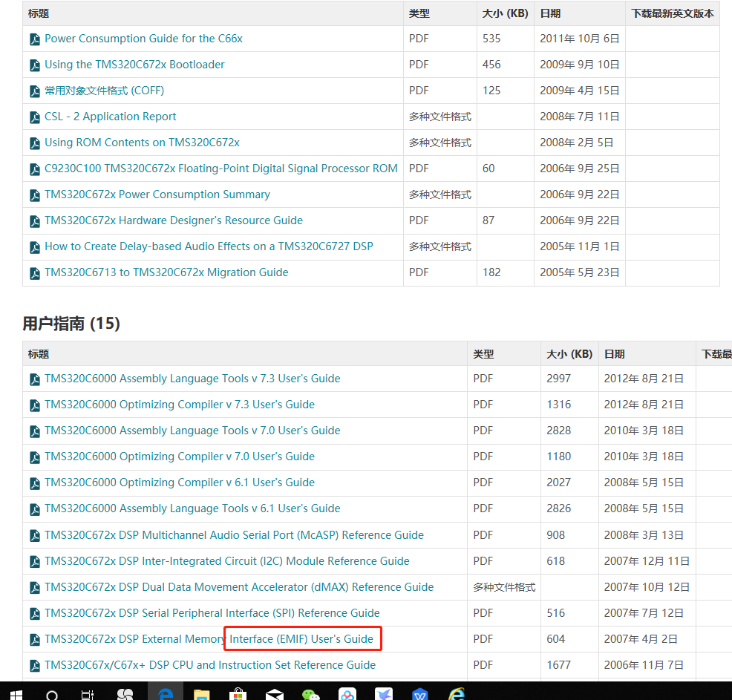Click PDF icon beside I2C Module Reference Guide
Viewport: 732px width, 700px height.
point(35,562)
